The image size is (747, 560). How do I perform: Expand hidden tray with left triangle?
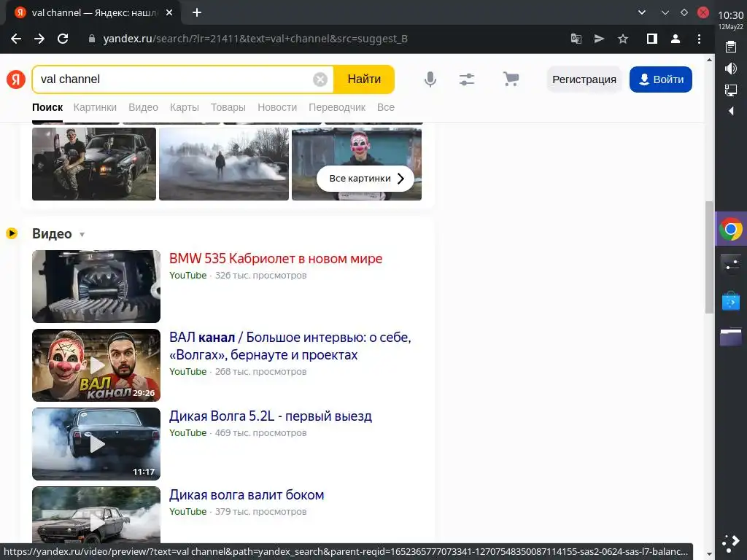point(731,111)
